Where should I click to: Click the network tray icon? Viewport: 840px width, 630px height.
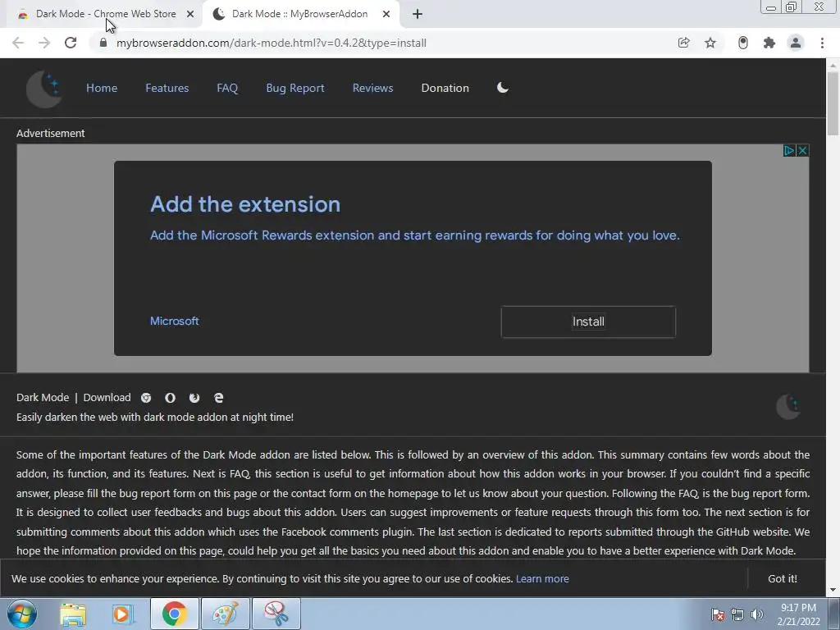coord(737,614)
